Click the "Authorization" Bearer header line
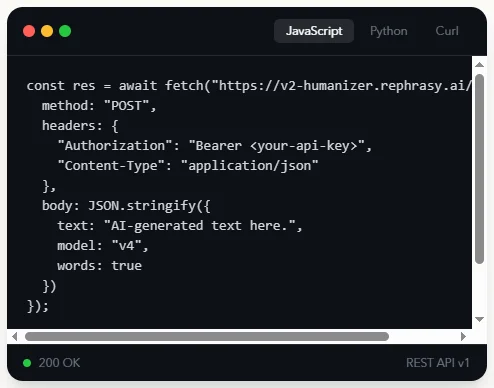This screenshot has width=494, height=388. pyautogui.click(x=215, y=146)
